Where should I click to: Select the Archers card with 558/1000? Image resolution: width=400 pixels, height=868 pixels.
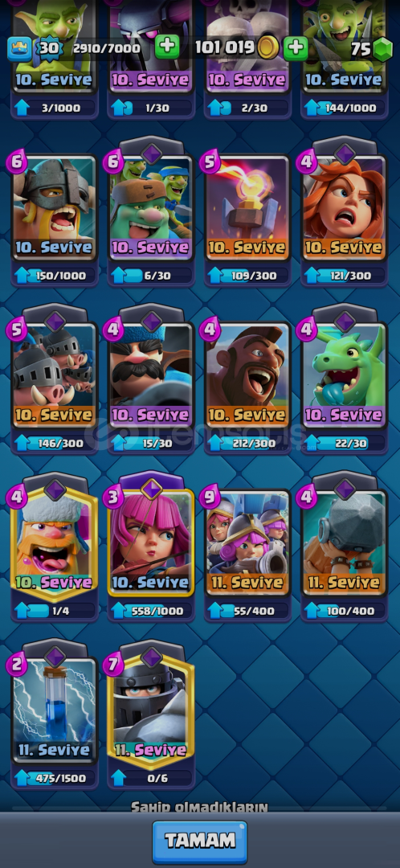(151, 542)
